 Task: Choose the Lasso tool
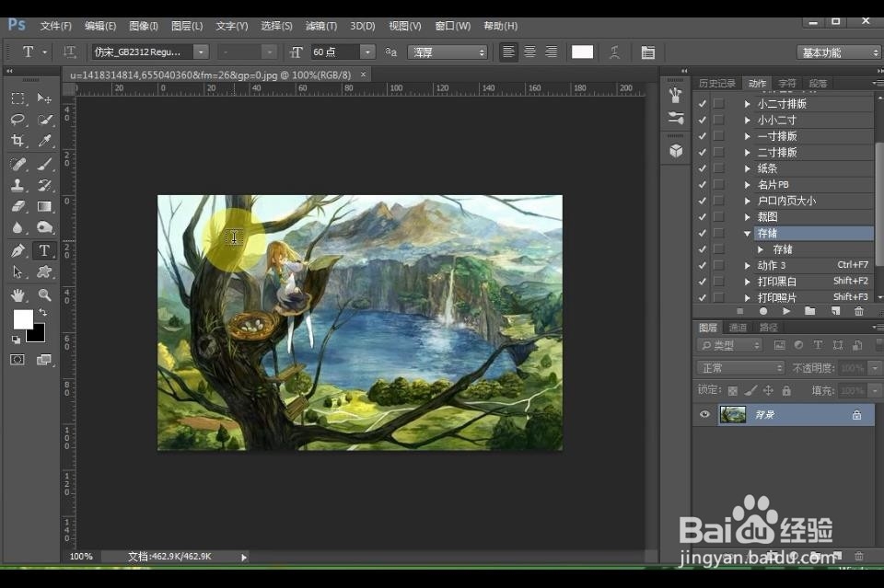point(17,120)
